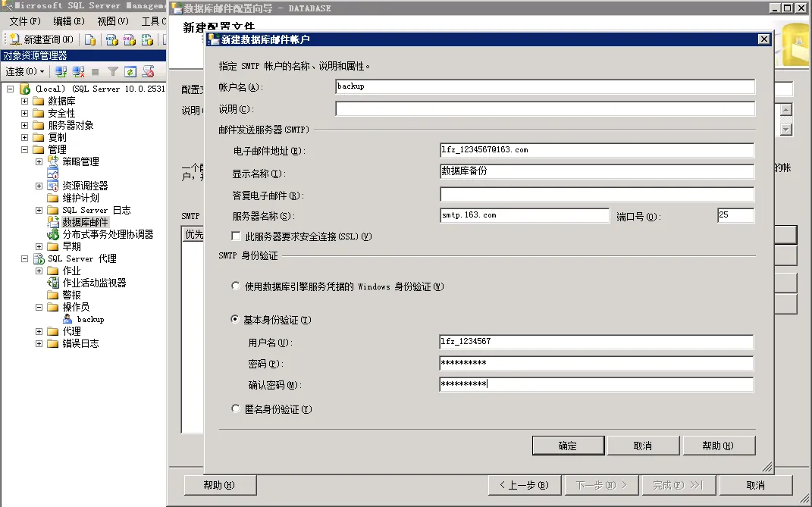
Task: Open the 工具 tools menu
Action: click(x=153, y=21)
